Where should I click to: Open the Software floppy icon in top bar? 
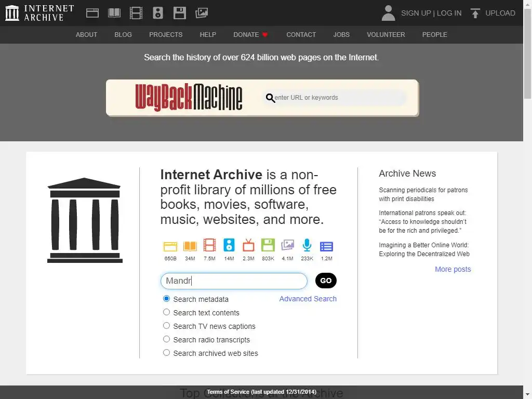point(179,13)
